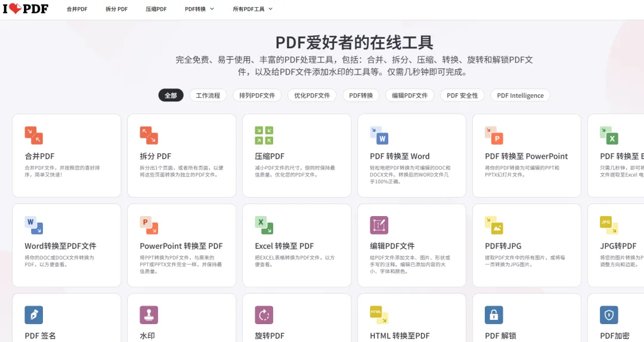Open the PowerPoint 转换至 PDF icon
This screenshot has height=342, width=644.
148,225
